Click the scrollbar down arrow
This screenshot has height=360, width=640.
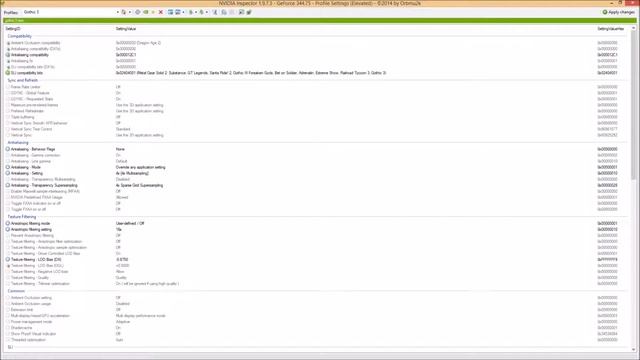(x=633, y=349)
